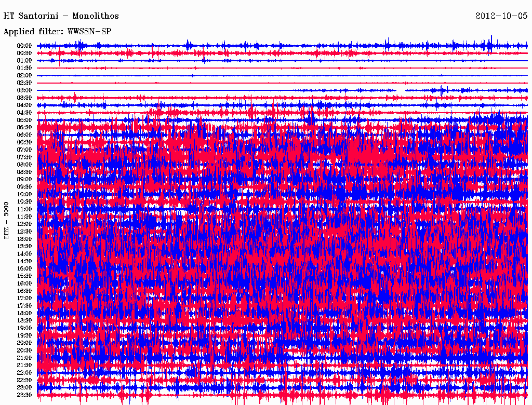The image size is (532, 405).
Task: Click the 00:30 time label
Action: point(24,53)
